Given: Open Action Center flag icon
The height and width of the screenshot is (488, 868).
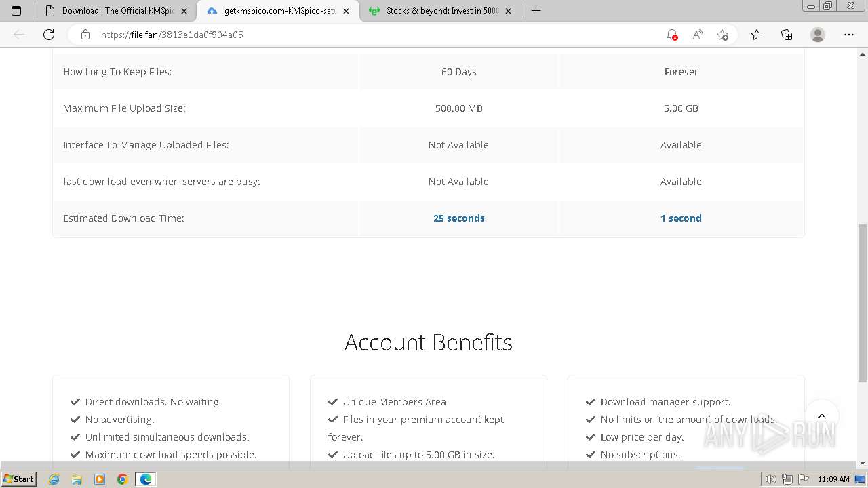Looking at the screenshot, I should point(802,479).
